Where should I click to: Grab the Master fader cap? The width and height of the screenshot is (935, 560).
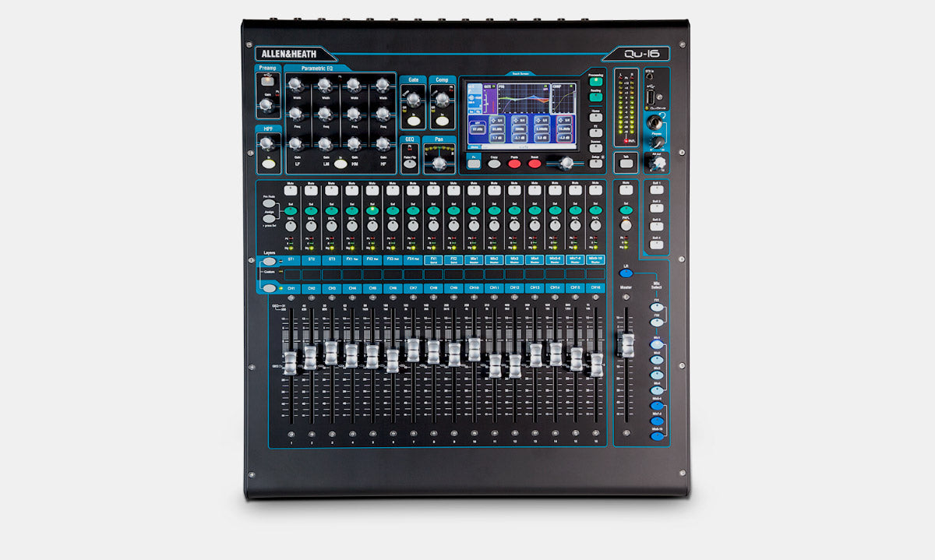point(626,345)
